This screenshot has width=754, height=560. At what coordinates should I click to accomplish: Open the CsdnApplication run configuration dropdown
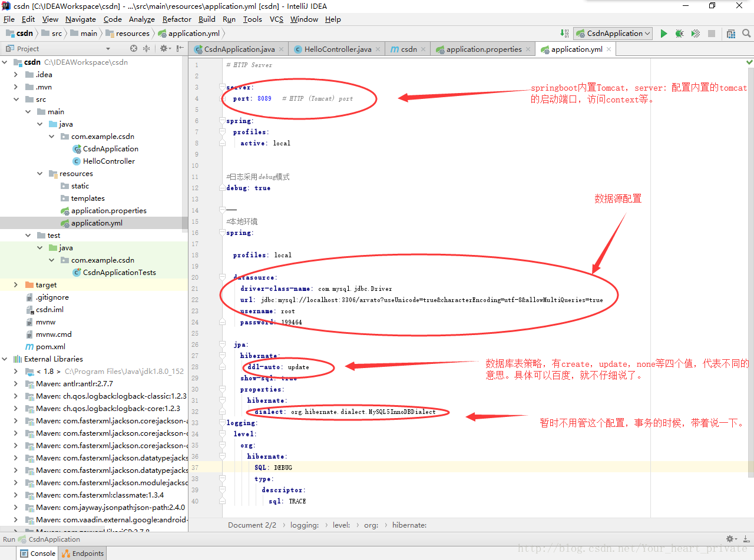(x=613, y=34)
